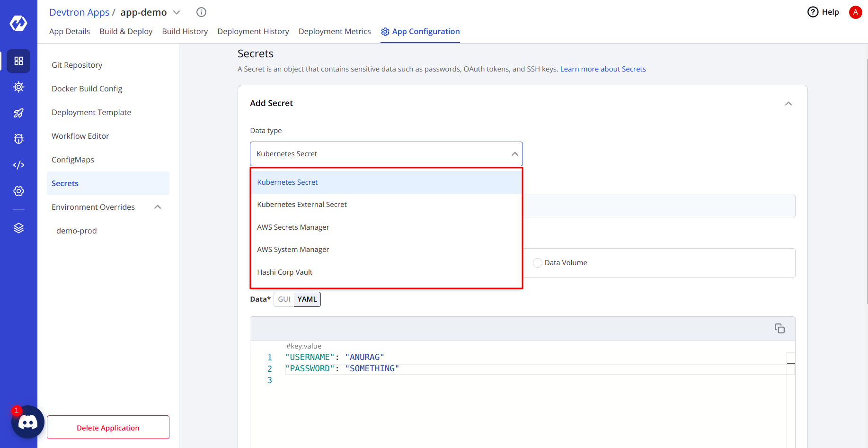Copy secret data with clipboard icon
The width and height of the screenshot is (868, 448).
[779, 328]
